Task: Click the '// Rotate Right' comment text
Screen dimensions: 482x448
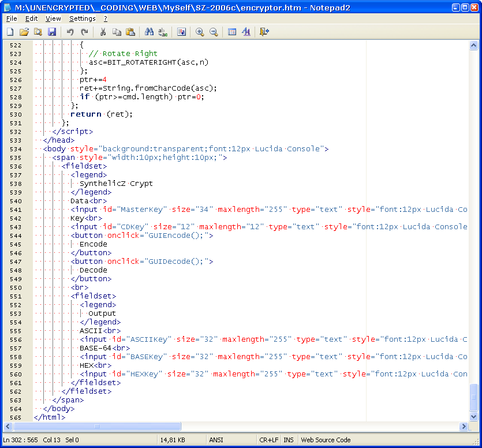Action: [x=123, y=54]
